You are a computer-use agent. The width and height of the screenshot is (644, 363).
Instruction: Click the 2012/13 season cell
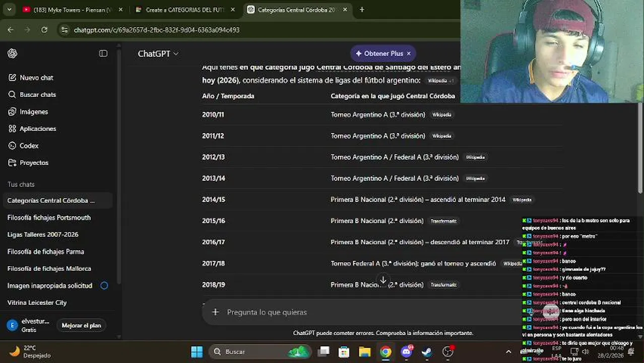pyautogui.click(x=214, y=157)
